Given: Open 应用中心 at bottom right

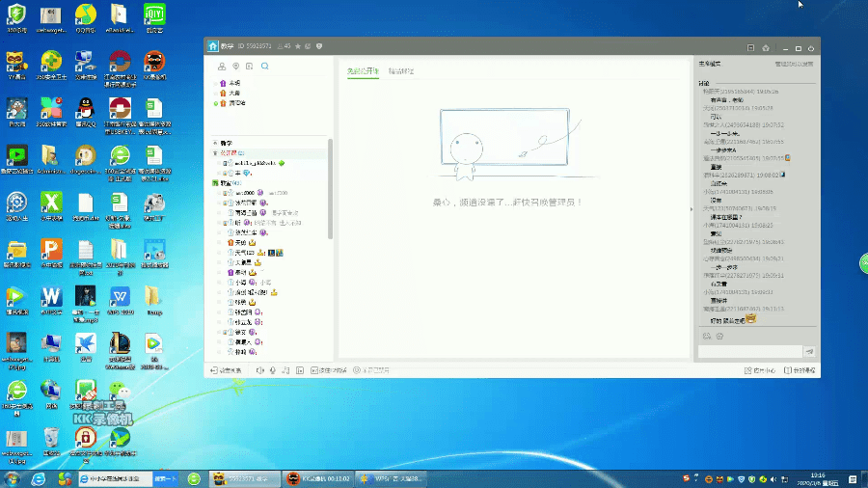Looking at the screenshot, I should (760, 370).
